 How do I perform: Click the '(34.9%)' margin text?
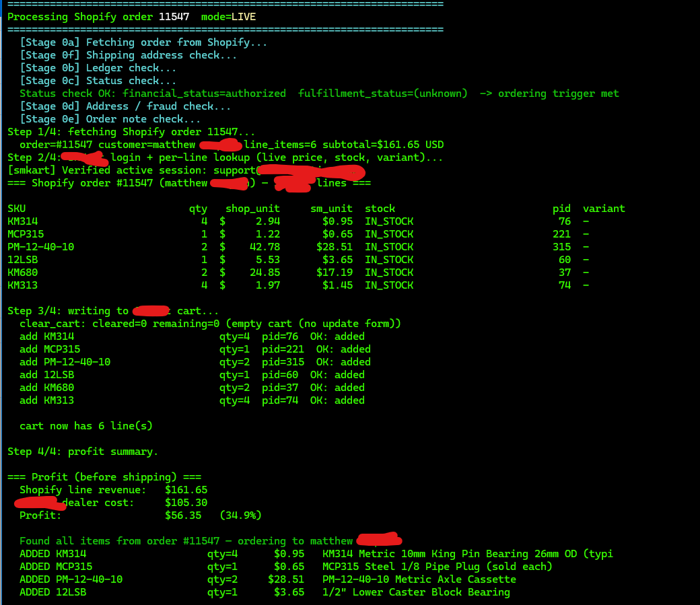pos(241,515)
